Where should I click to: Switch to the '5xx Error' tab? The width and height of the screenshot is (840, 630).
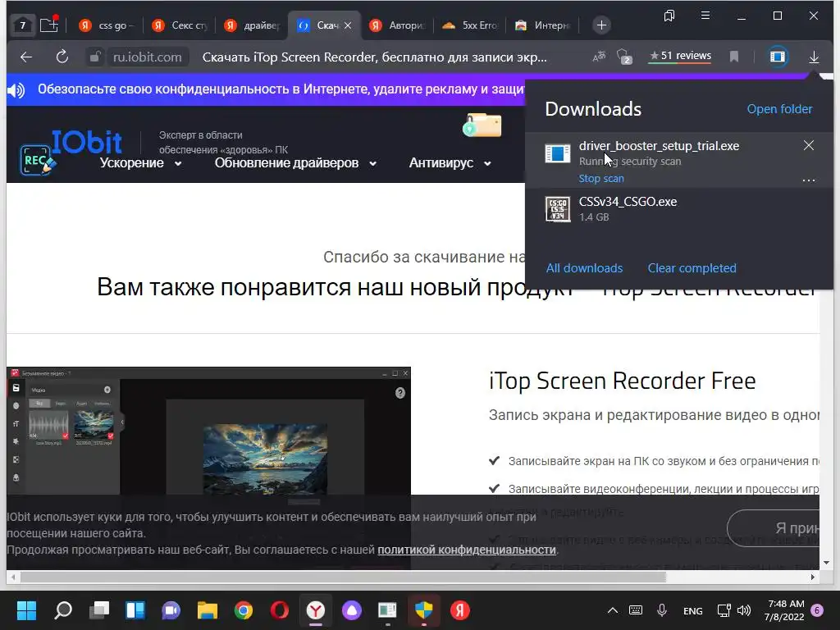[x=470, y=25]
